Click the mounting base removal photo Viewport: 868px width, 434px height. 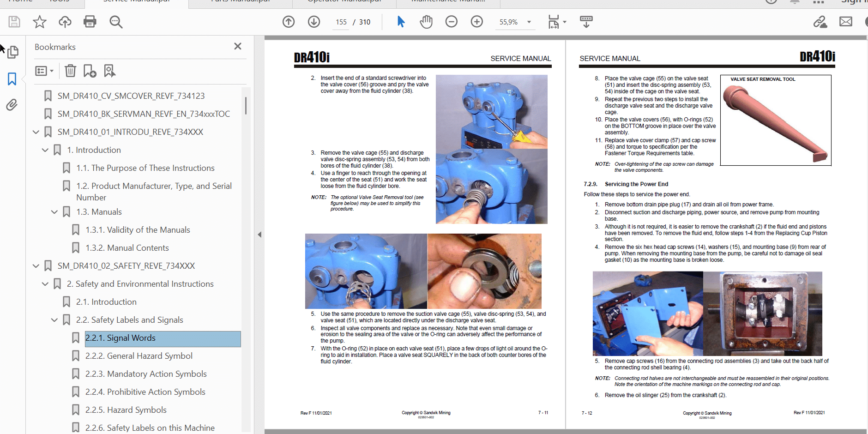648,313
